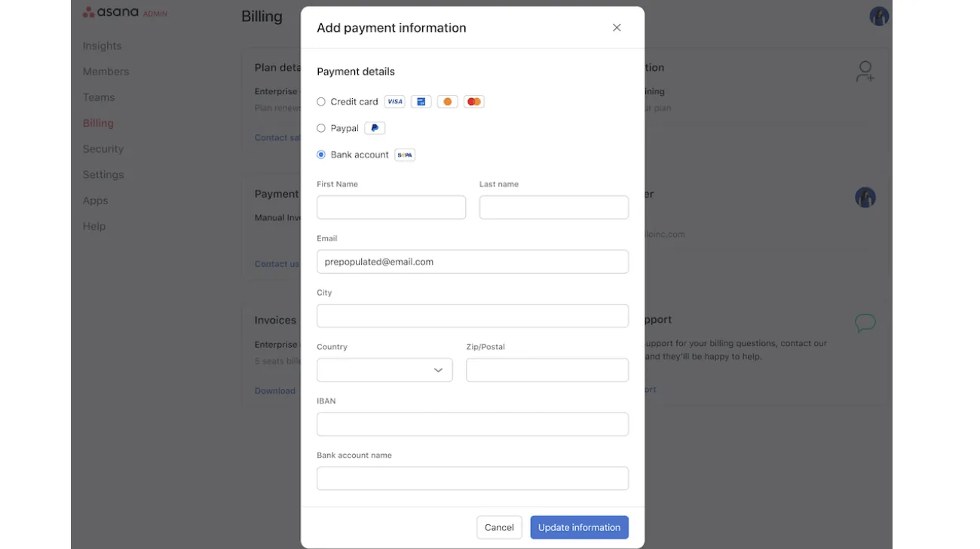Select the Bank account radio button

321,155
